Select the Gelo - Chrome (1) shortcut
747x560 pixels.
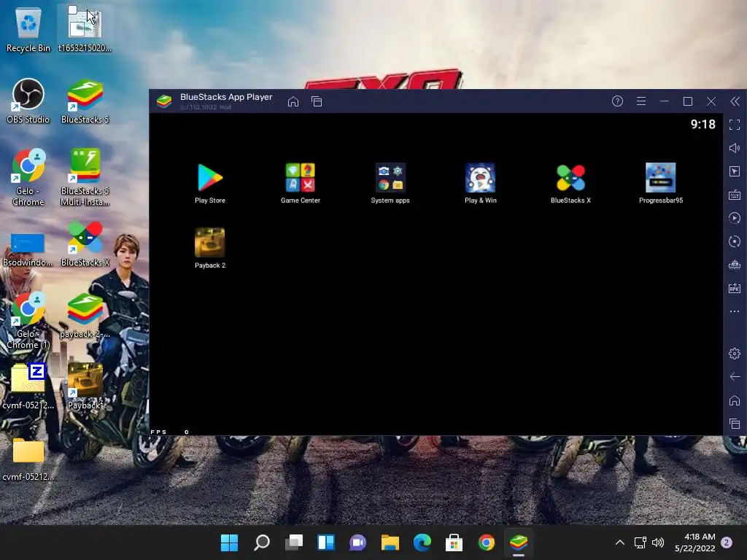click(28, 321)
